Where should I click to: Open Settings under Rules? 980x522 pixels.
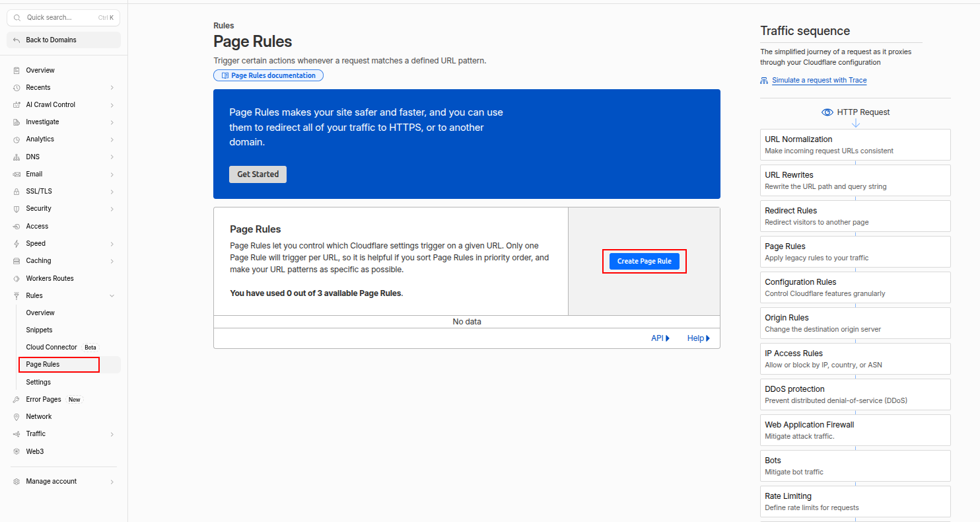point(38,382)
